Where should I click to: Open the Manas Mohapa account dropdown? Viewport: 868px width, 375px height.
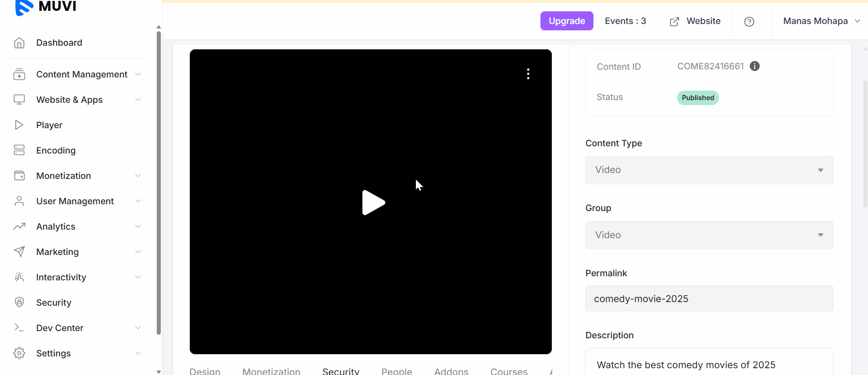tap(821, 21)
